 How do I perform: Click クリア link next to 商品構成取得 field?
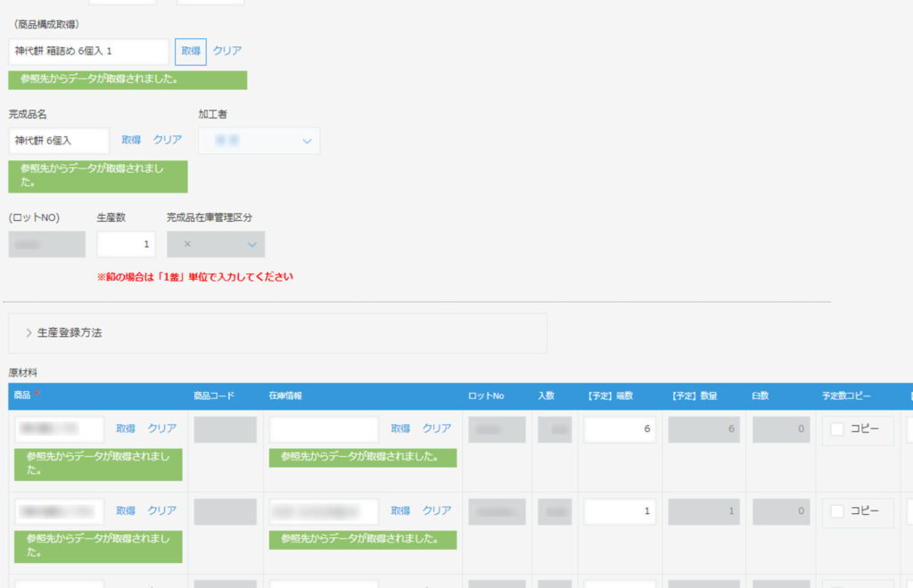[226, 51]
